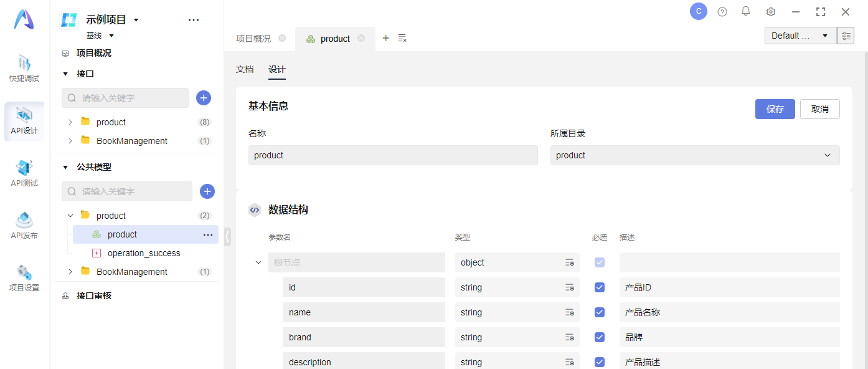The height and width of the screenshot is (369, 868).
Task: Open the Default environment dropdown
Action: pos(800,36)
